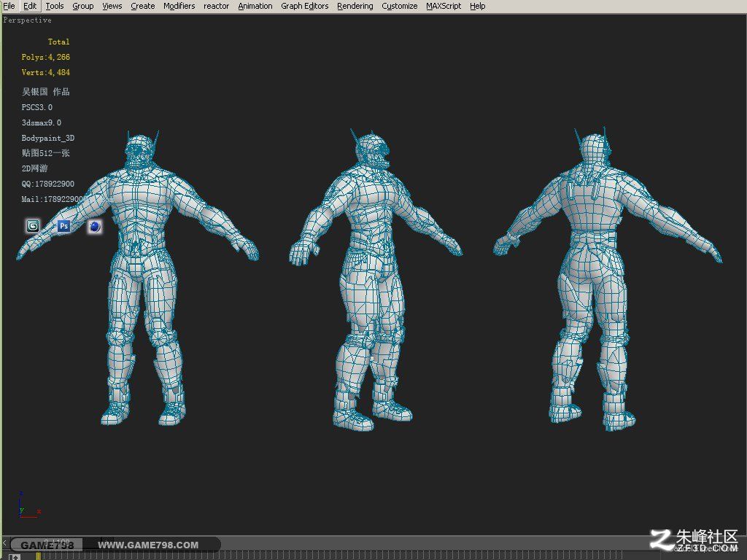Click the yellow Total statistics heading

click(x=58, y=42)
